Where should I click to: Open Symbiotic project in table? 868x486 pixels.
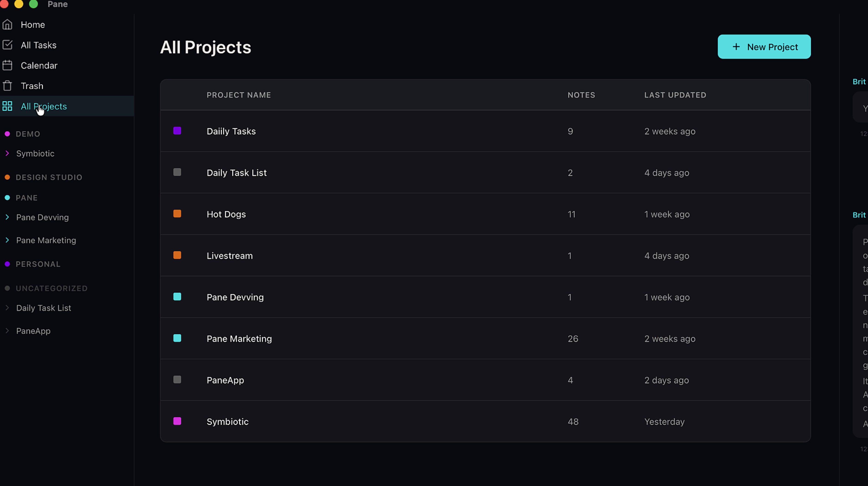486,421
